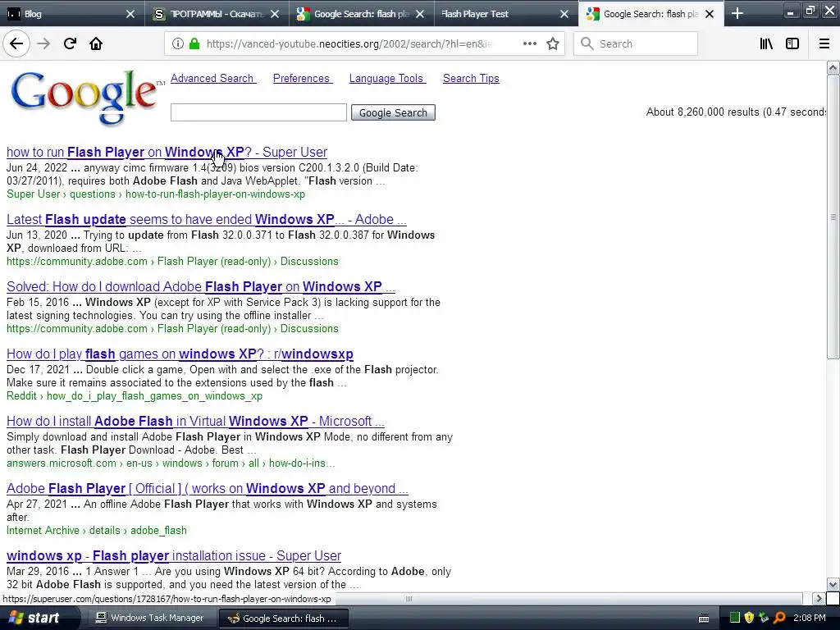Open page actions three-dot menu

coord(529,44)
